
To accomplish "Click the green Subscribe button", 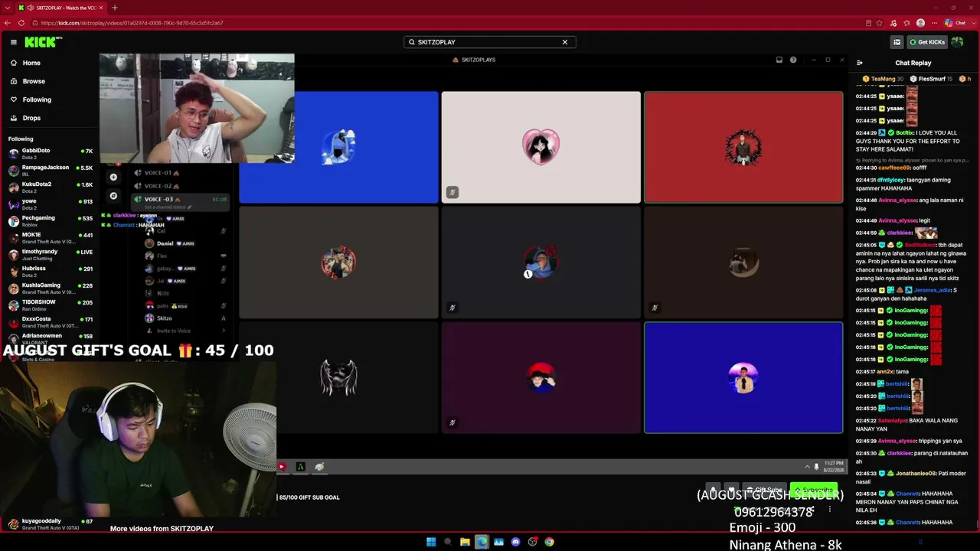I will tap(814, 491).
